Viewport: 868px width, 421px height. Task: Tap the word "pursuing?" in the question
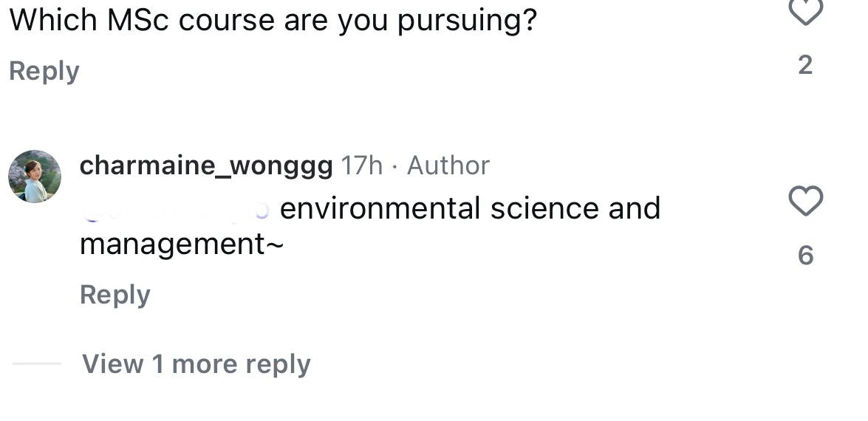[x=467, y=21]
